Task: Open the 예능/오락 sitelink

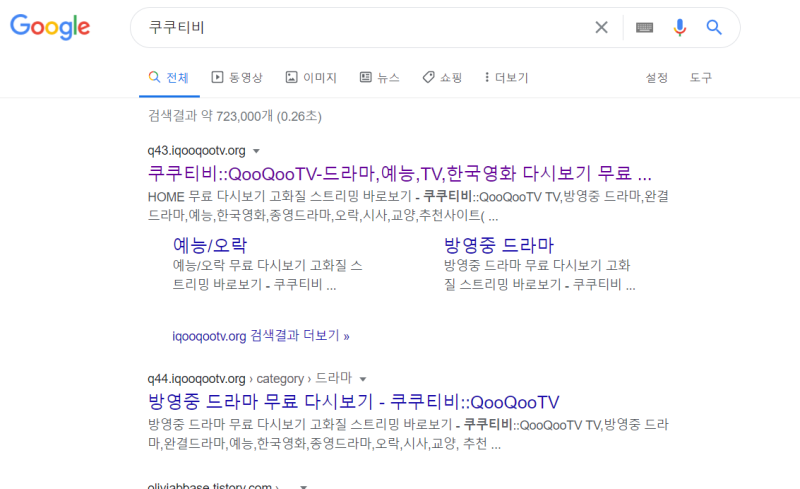Action: [210, 245]
